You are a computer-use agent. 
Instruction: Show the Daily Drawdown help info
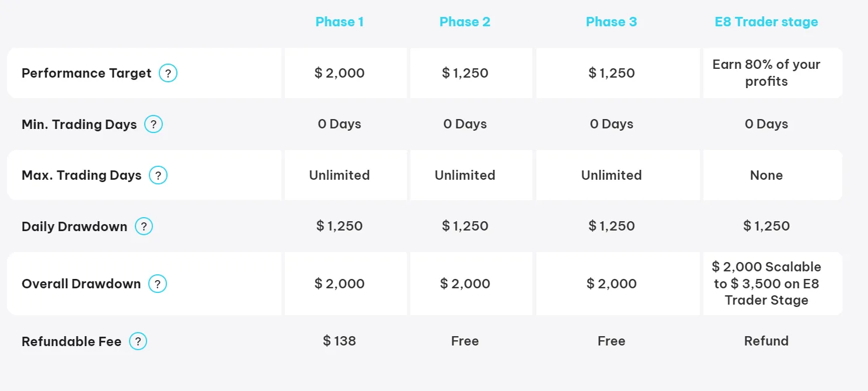tap(144, 226)
